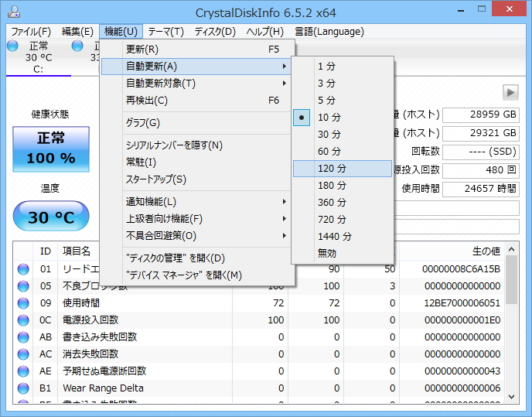Expand 通知機能(L) submenu
The height and width of the screenshot is (417, 532).
(196, 202)
